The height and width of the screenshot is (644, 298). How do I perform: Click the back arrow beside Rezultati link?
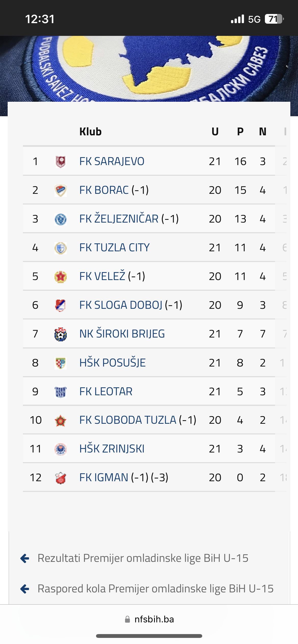coord(25,558)
